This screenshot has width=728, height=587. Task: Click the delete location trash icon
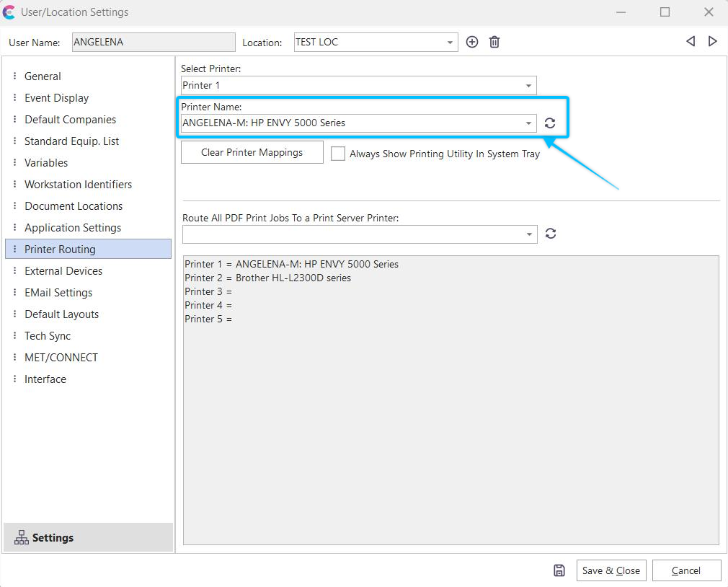[x=494, y=42]
